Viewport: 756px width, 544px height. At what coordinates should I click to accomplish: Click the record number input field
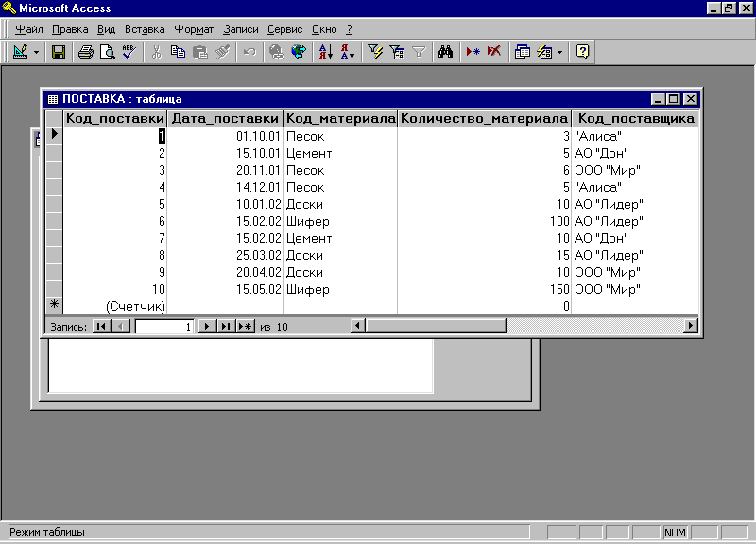click(164, 327)
